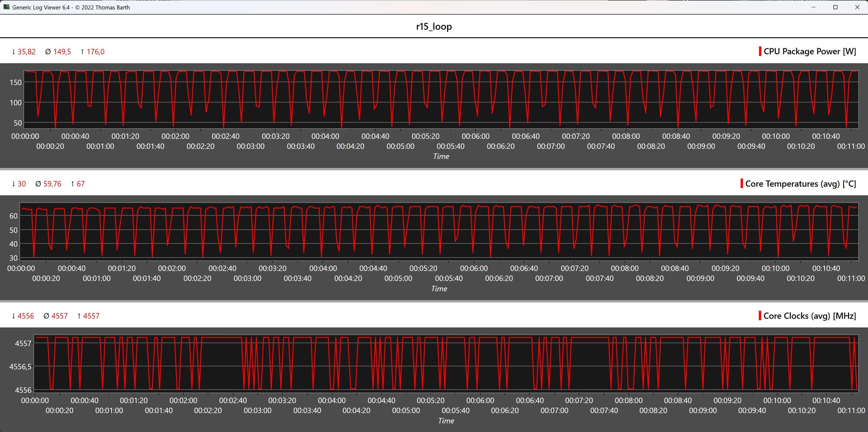
Task: Click the Time axis label under power chart
Action: [x=441, y=156]
